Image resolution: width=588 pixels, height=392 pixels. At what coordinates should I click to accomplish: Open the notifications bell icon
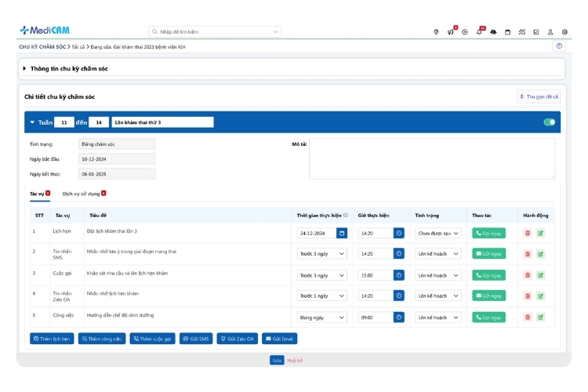479,32
